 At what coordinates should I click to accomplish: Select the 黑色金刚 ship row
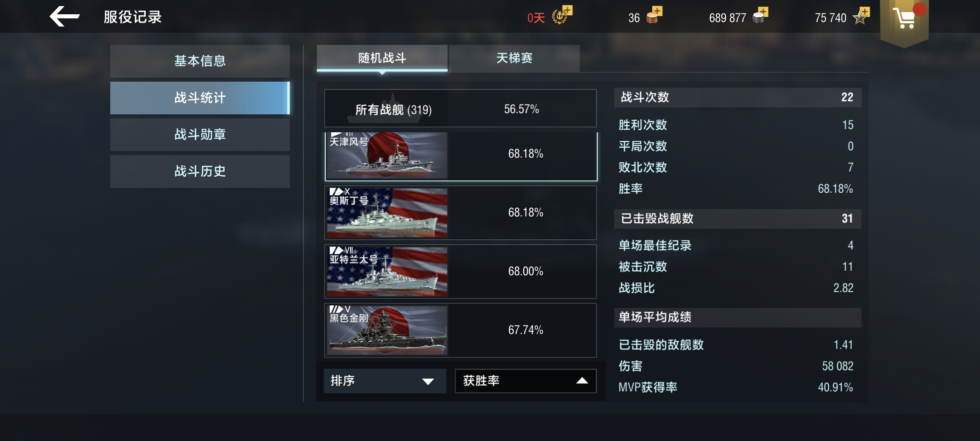click(x=461, y=330)
